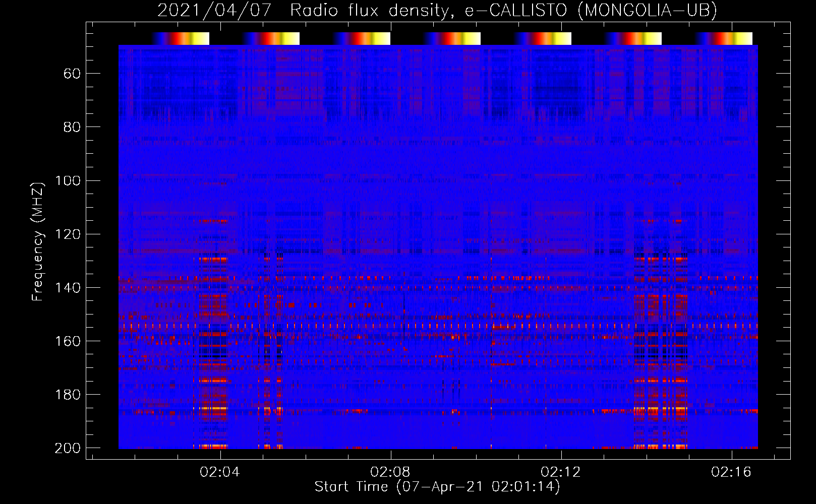Click the fifth color bar from the left
Screen dimensions: 816x504
(x=543, y=38)
